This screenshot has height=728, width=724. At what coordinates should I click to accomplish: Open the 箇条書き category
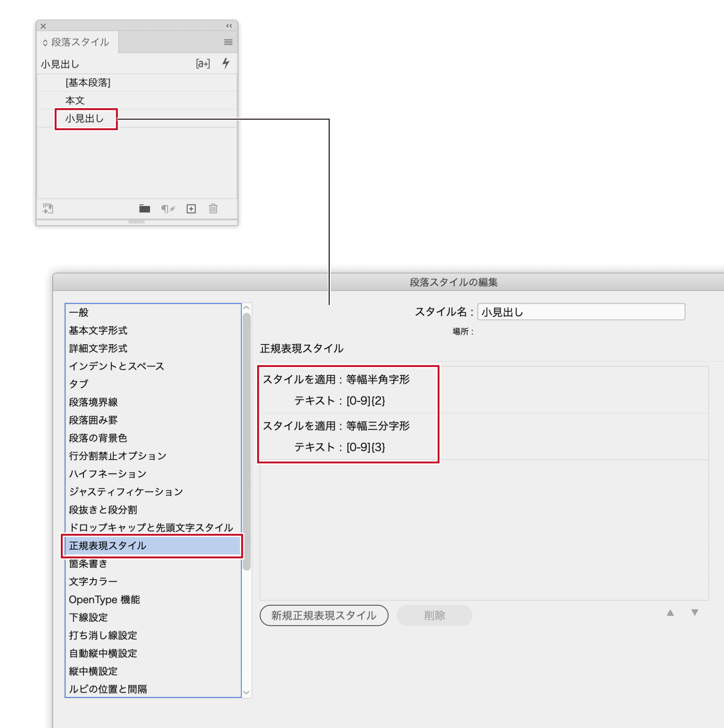click(x=153, y=564)
